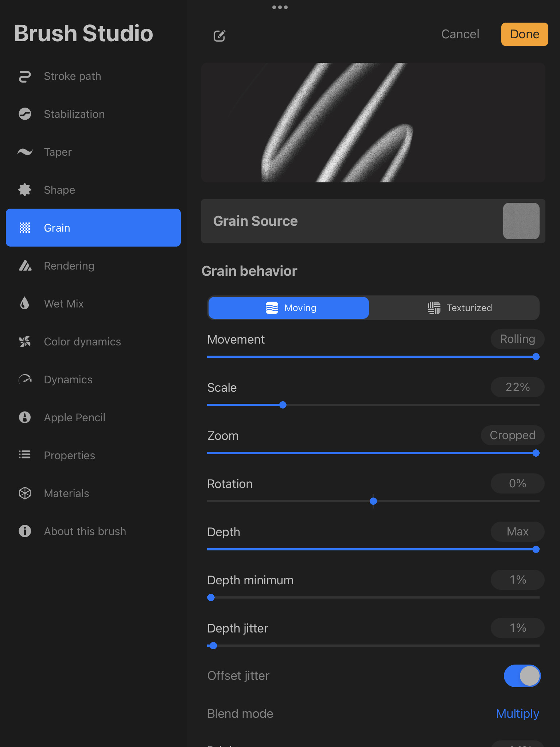Click the Rotation slider handle
Screen dimensions: 560x747
click(x=373, y=501)
